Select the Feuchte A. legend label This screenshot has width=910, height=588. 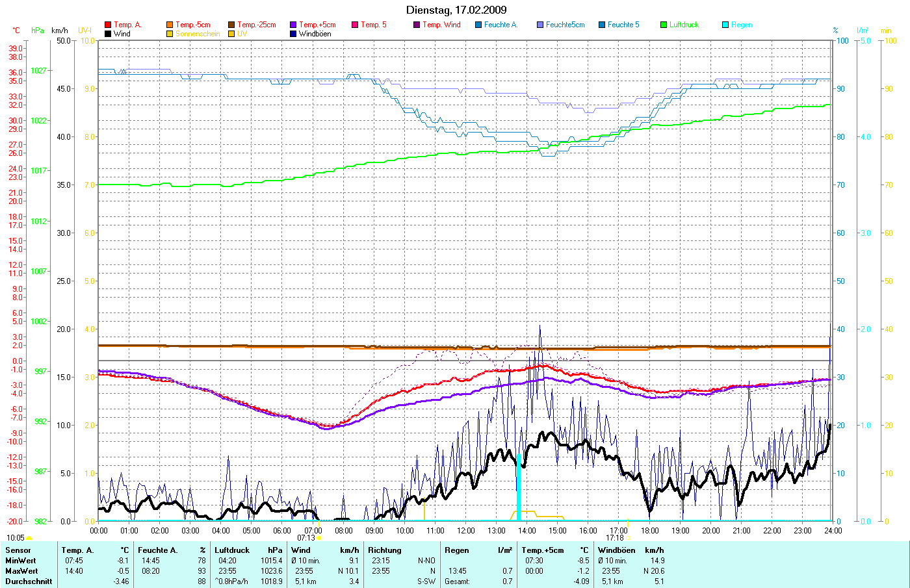coord(500,25)
